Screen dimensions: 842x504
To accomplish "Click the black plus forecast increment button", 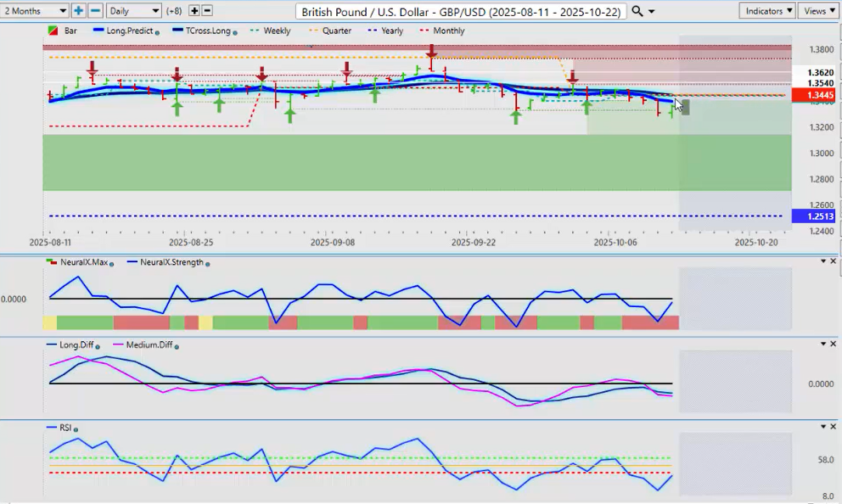I will (194, 11).
